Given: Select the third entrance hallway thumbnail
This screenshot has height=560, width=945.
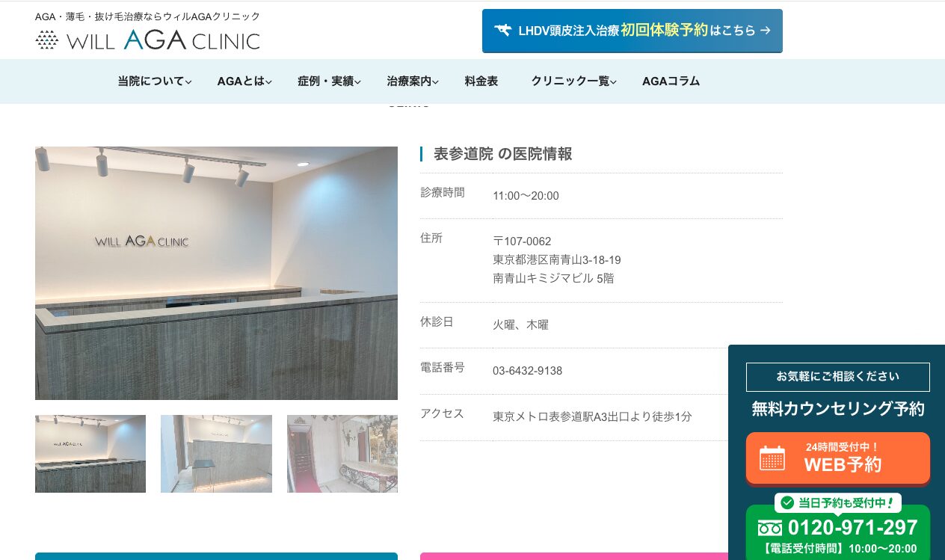Looking at the screenshot, I should pos(342,454).
